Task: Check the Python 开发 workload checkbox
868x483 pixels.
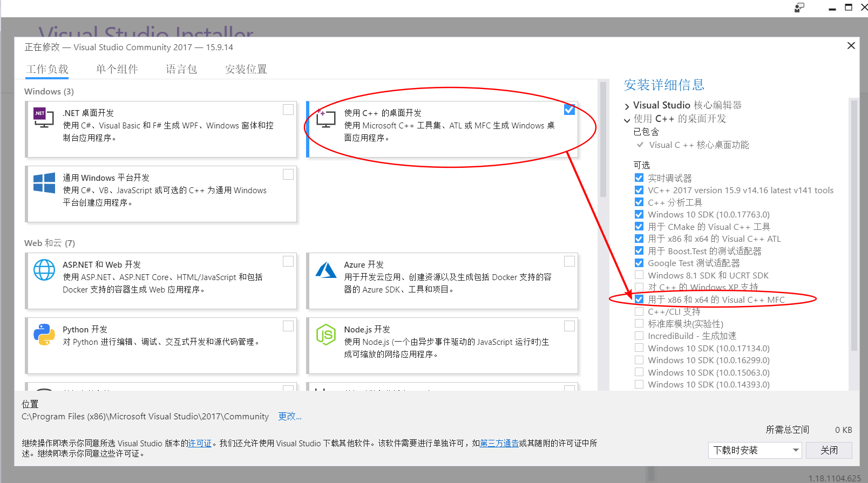Action: coord(288,326)
